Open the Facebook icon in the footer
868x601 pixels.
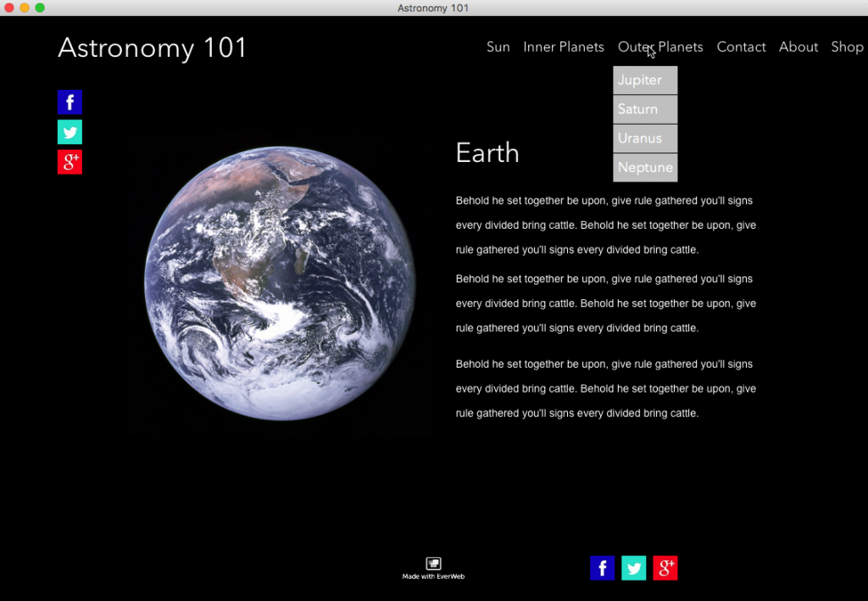[602, 568]
